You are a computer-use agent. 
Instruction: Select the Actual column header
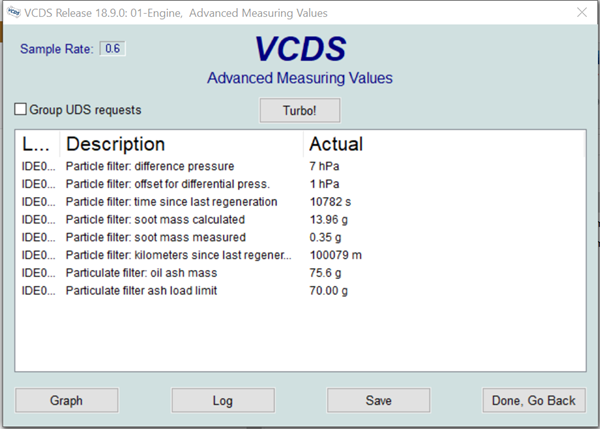click(x=336, y=144)
